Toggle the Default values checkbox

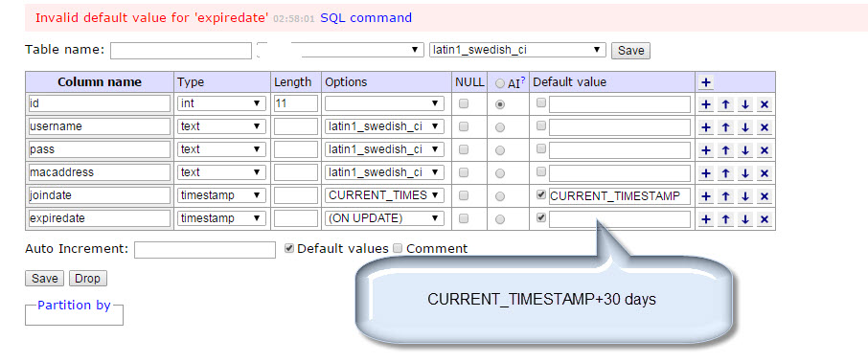tap(288, 248)
